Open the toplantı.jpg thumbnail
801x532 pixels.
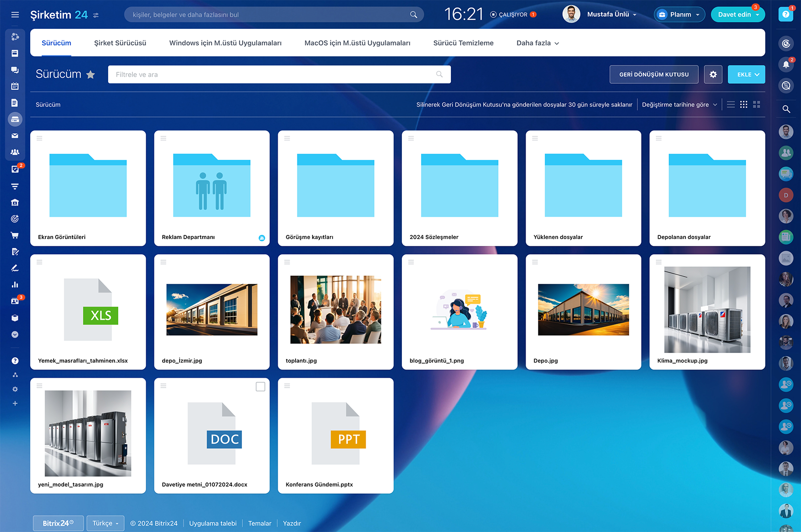point(335,309)
